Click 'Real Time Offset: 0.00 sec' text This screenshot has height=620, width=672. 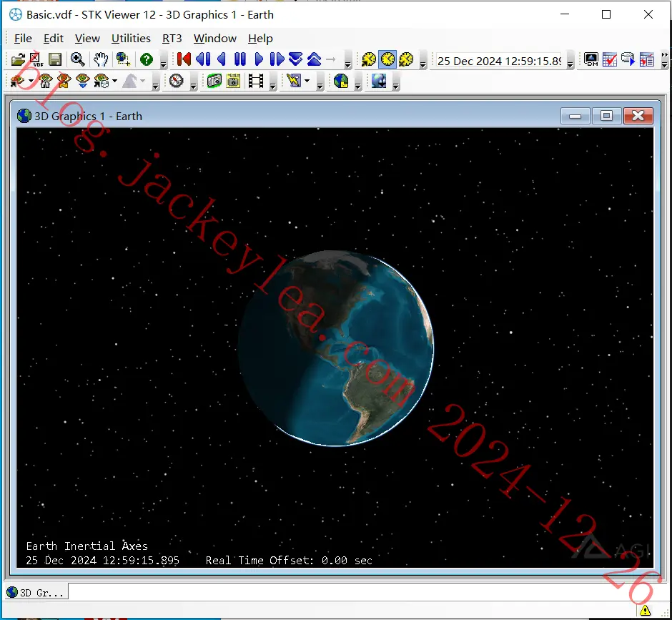coord(289,560)
